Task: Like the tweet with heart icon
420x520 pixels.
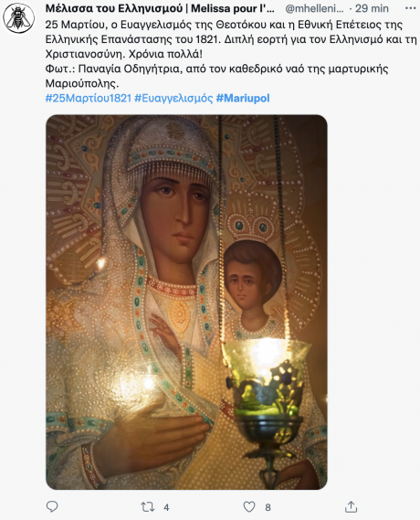Action: pos(249,506)
